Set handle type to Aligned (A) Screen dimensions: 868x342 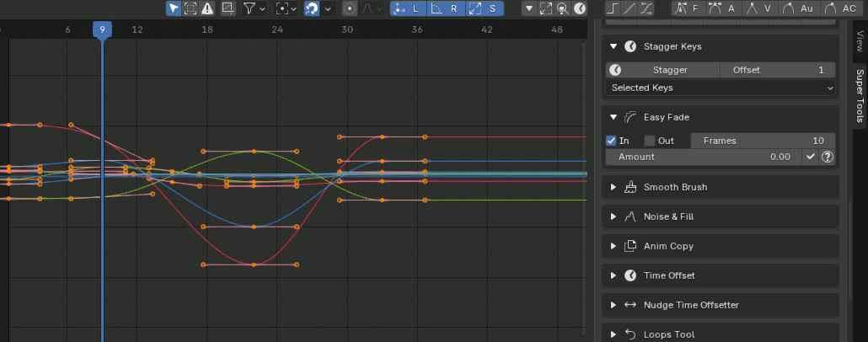click(x=725, y=8)
